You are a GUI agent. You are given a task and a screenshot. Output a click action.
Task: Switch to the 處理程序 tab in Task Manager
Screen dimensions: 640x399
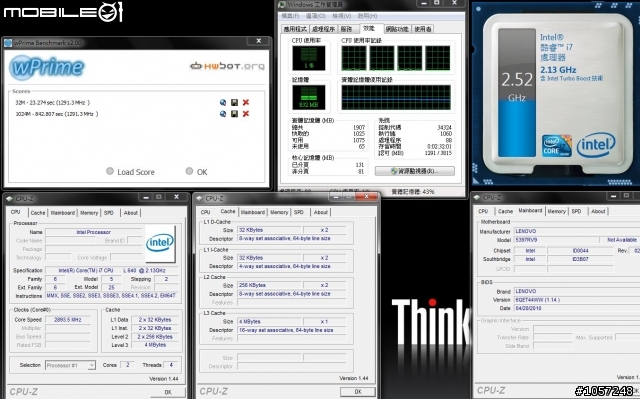tap(323, 29)
